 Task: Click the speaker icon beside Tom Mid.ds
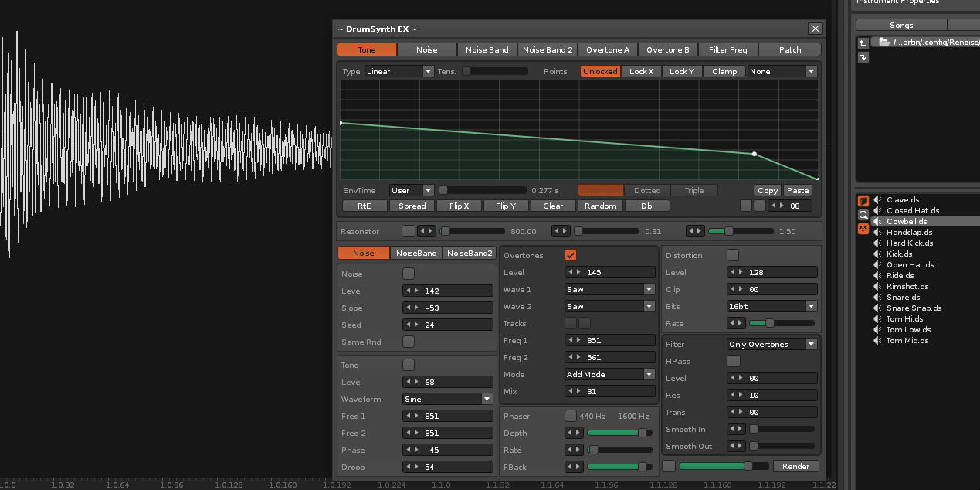click(878, 341)
